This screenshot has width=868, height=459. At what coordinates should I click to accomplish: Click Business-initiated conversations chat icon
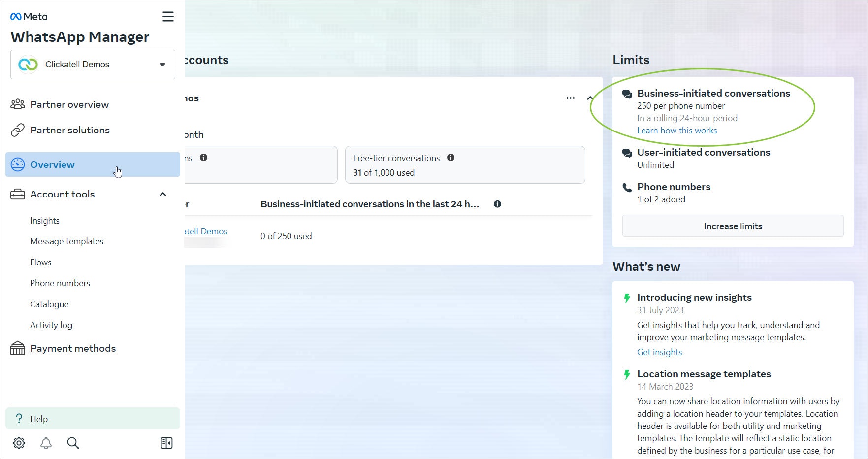627,94
